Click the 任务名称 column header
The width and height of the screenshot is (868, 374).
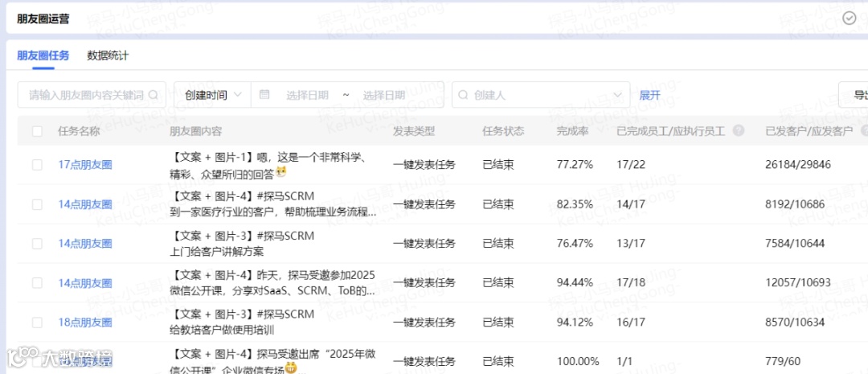click(x=79, y=131)
